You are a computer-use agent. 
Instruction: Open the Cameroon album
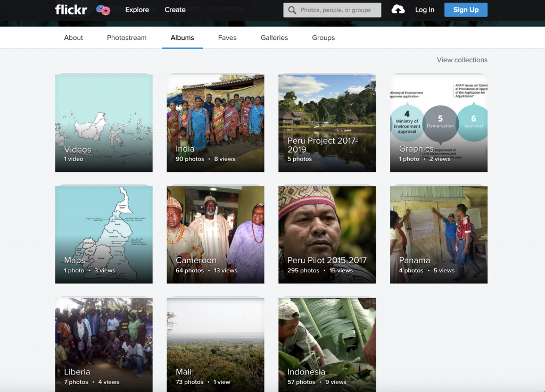pyautogui.click(x=215, y=235)
